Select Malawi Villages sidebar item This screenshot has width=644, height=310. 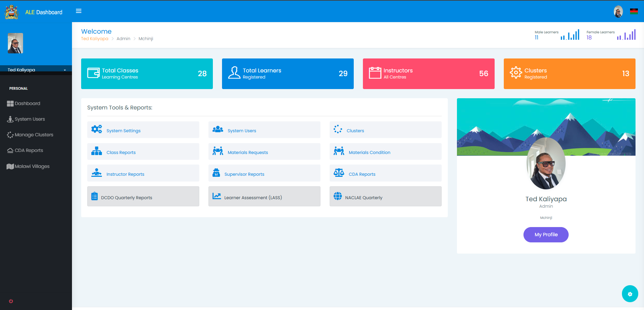point(32,167)
